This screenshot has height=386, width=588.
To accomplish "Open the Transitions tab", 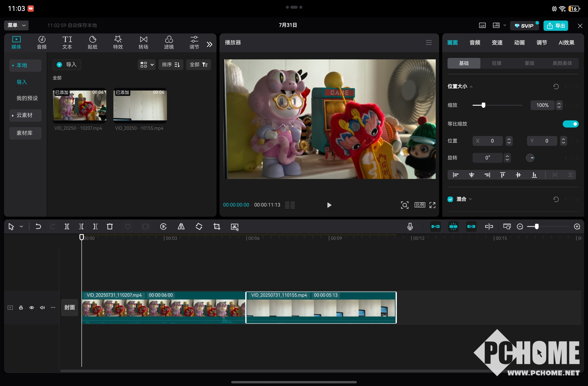I will point(144,42).
